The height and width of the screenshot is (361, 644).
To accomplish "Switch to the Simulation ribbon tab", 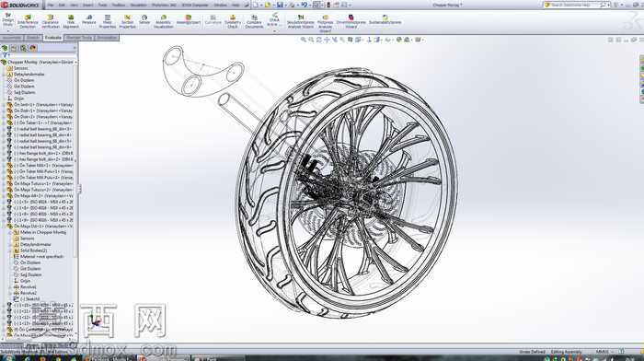I will coord(107,38).
